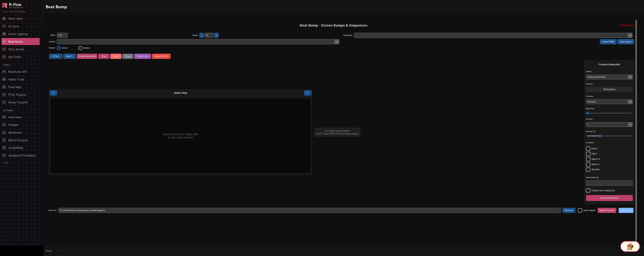This screenshot has height=256, width=644.
Task: Toggle the Auto-export checkbox
Action: point(580,210)
